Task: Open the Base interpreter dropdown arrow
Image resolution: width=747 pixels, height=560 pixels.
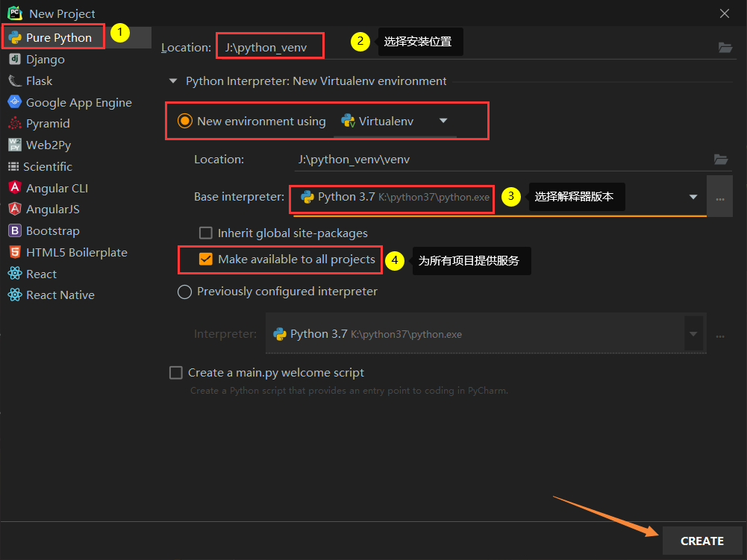Action: [693, 197]
